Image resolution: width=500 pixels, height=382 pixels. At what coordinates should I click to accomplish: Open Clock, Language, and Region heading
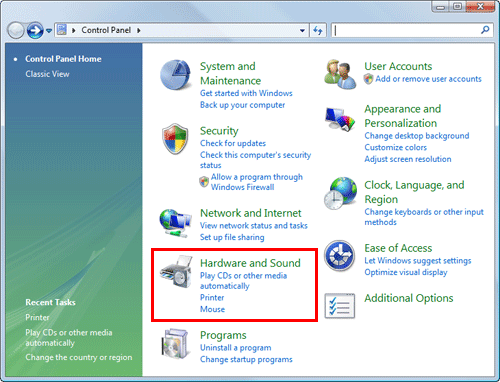pyautogui.click(x=414, y=192)
